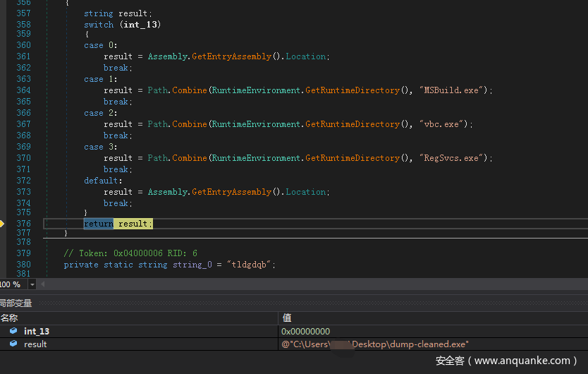Click the result variable cube icon
This screenshot has height=374, width=588.
click(13, 344)
